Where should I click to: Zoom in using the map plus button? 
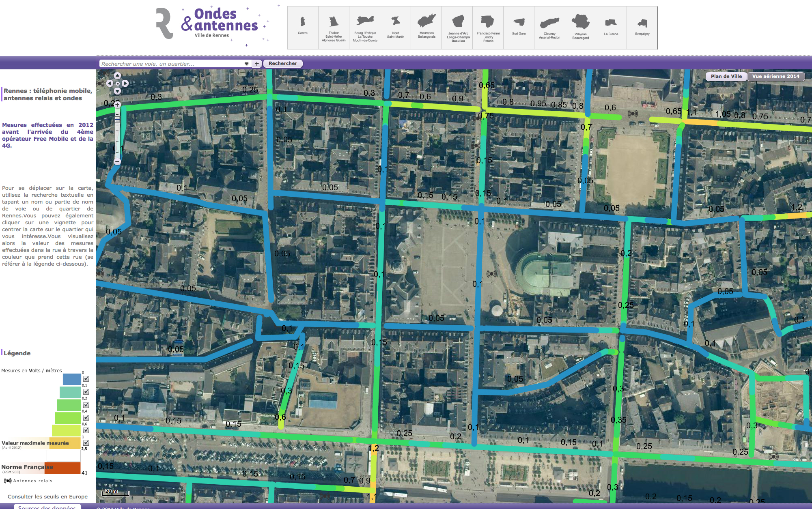click(117, 105)
